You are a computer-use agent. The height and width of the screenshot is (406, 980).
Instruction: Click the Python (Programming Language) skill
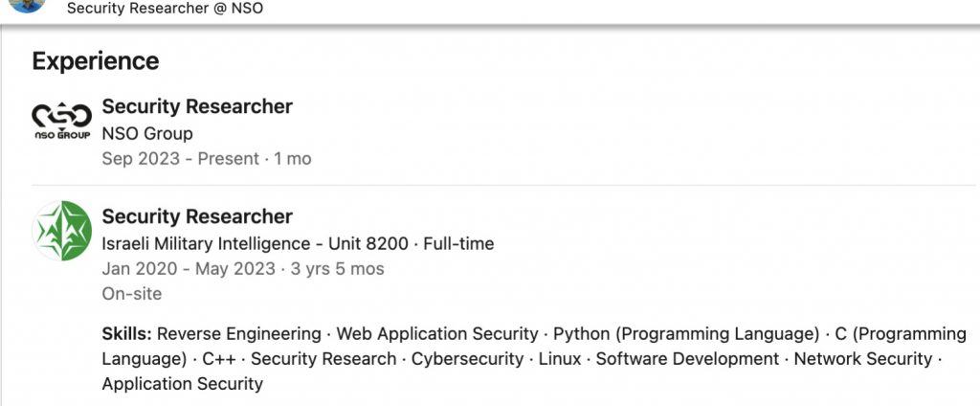point(684,334)
